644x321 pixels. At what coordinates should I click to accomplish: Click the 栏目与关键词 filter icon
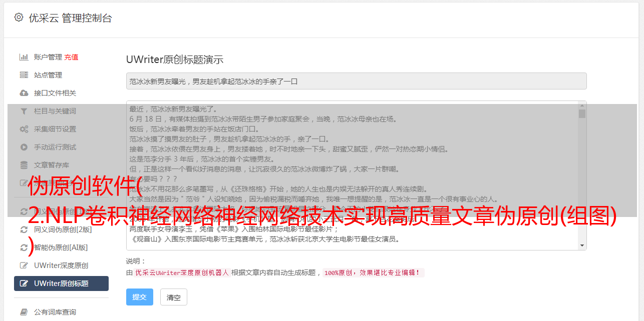coord(24,111)
